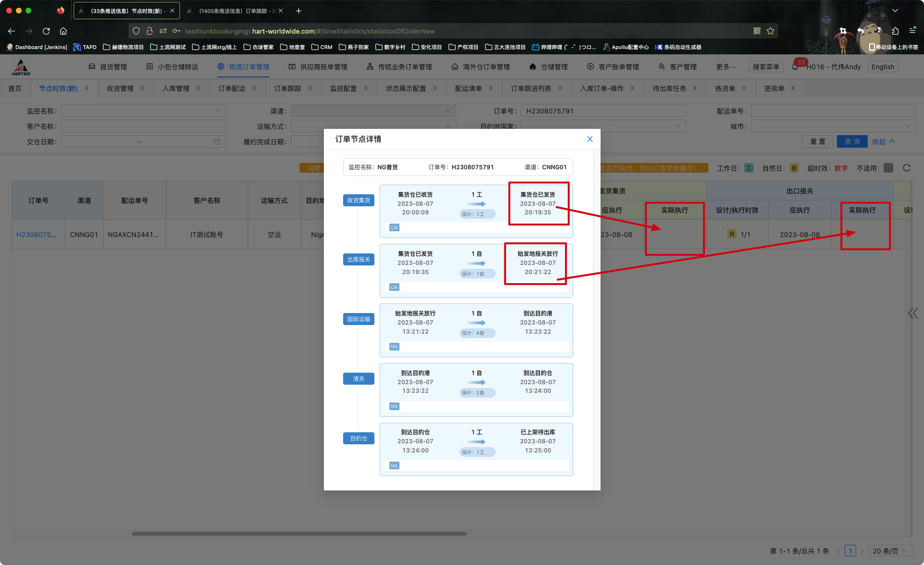
Task: Switch to the 订单跟踪 tab
Action: click(287, 88)
